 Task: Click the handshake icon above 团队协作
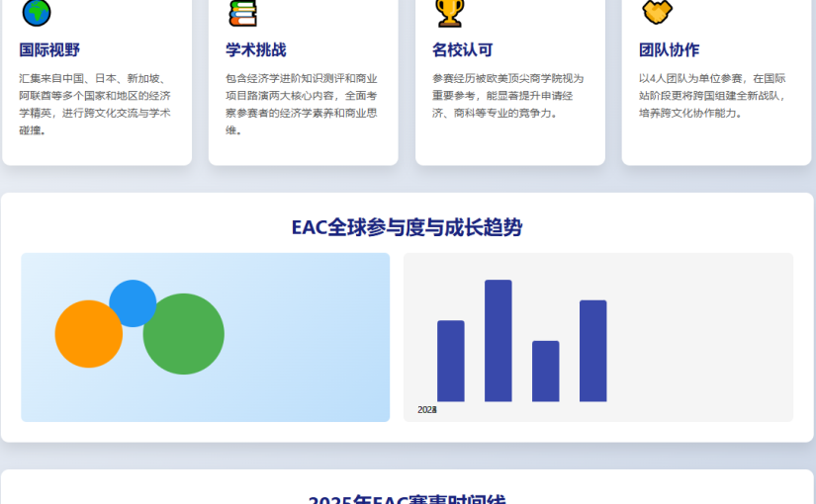pos(657,12)
